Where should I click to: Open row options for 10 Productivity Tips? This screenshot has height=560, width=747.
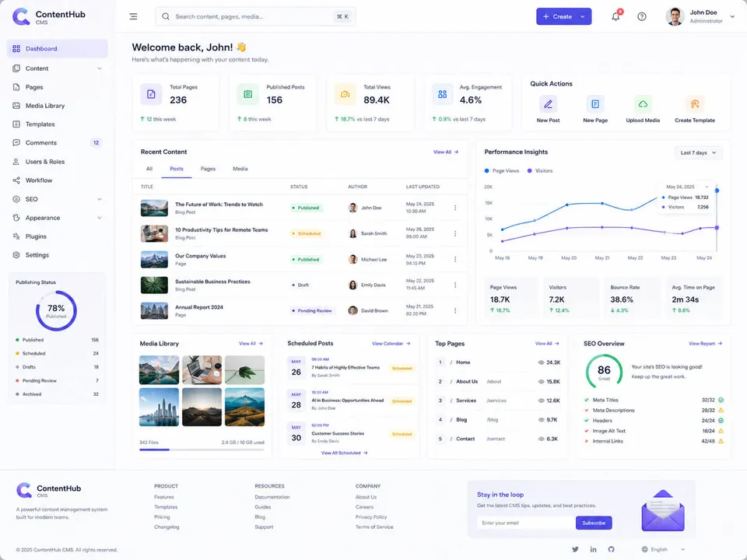(x=455, y=233)
